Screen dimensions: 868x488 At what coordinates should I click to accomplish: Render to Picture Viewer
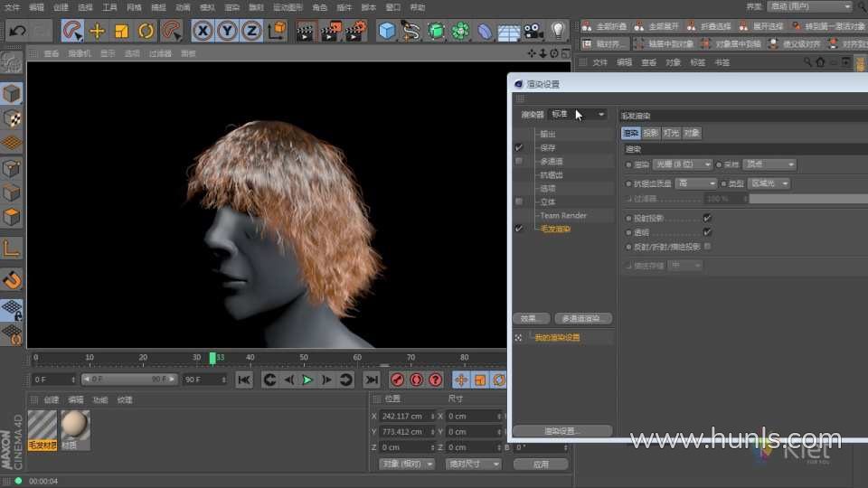pos(331,31)
